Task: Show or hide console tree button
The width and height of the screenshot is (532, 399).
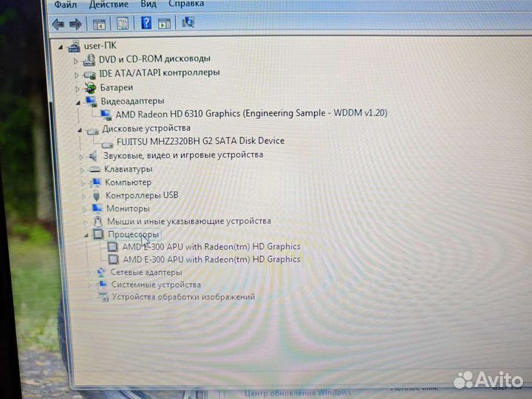Action: tap(99, 24)
